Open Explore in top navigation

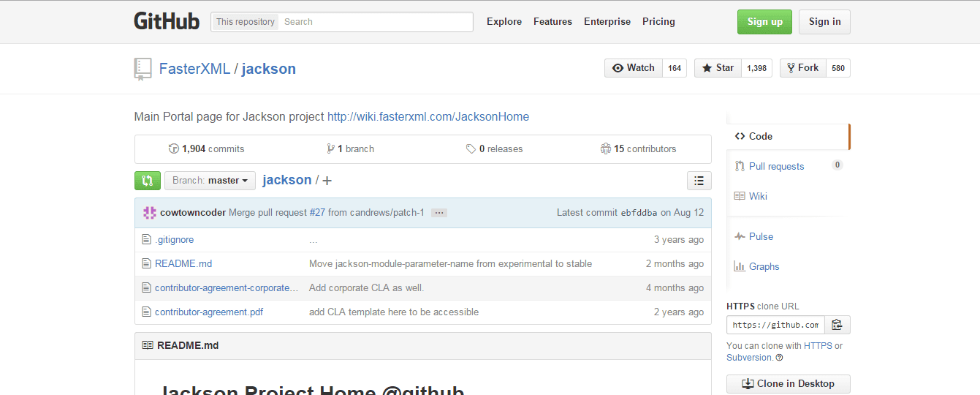click(504, 22)
